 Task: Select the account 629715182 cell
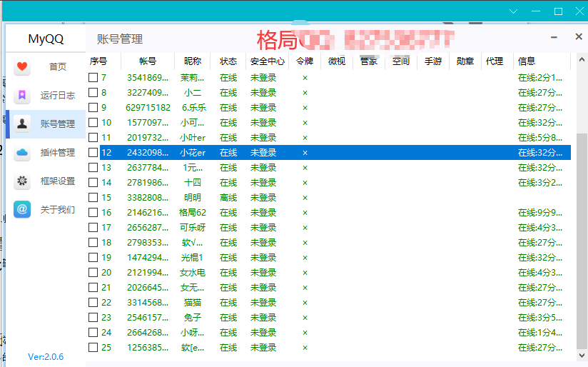[148, 108]
